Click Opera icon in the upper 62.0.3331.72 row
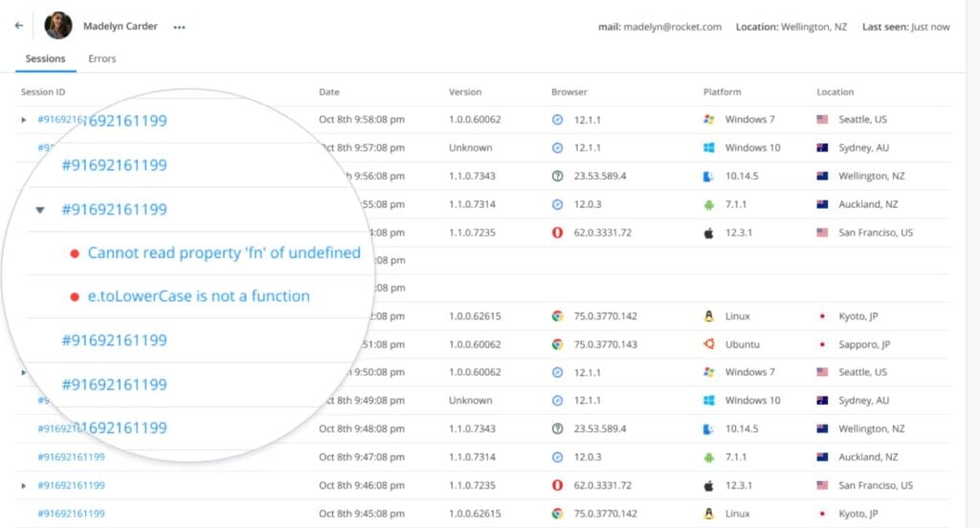Viewport: 980px width, 528px height. coord(558,232)
